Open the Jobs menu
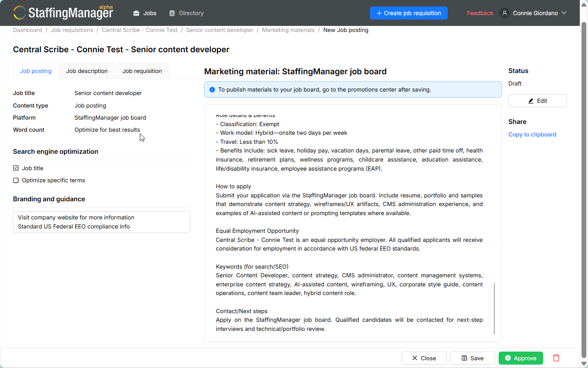The width and height of the screenshot is (588, 368). click(x=145, y=13)
